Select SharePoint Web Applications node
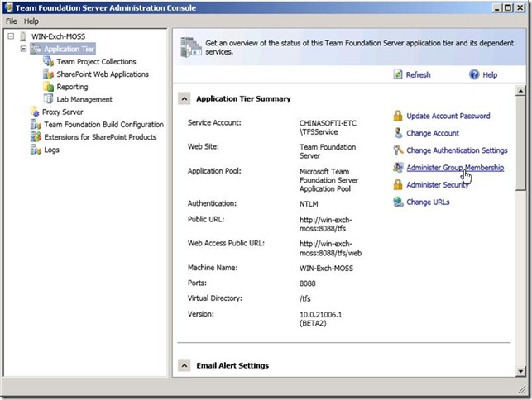This screenshot has width=532, height=400. pyautogui.click(x=103, y=74)
